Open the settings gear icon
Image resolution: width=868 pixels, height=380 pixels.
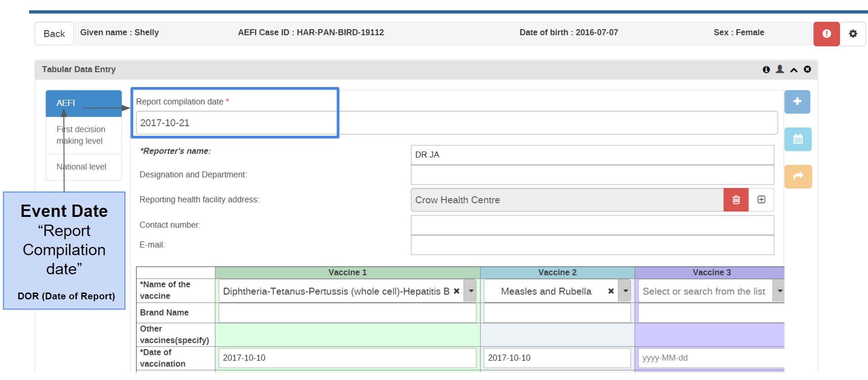tap(853, 34)
